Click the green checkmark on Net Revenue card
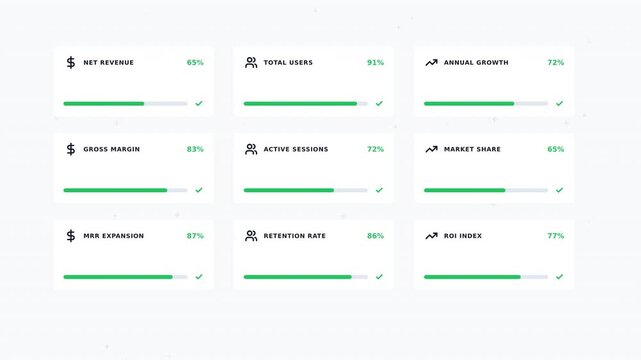Screen dimensions: 641x360 [x=199, y=103]
